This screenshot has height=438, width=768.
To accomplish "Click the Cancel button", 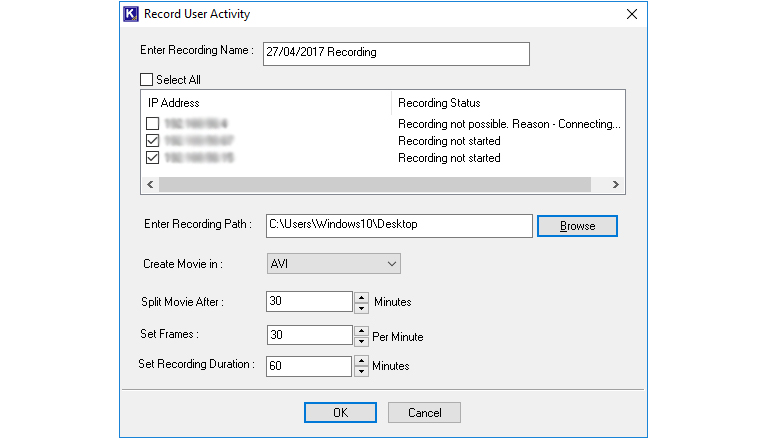I will (424, 413).
